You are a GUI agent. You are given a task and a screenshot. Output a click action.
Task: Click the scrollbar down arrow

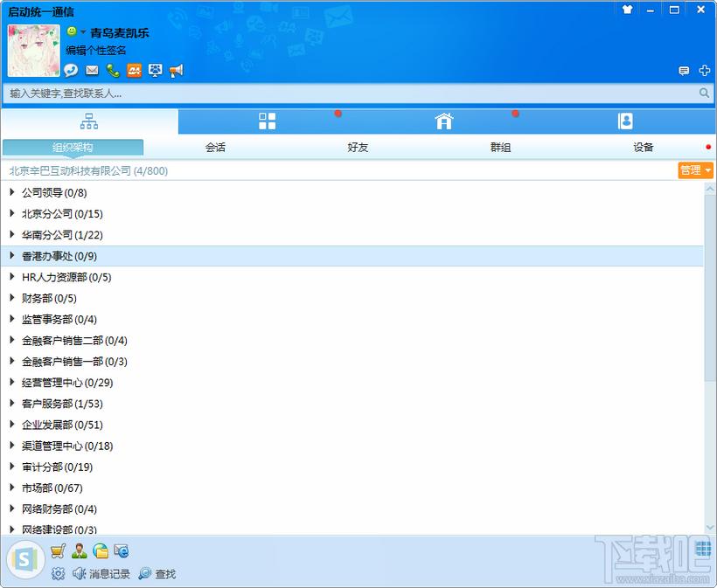[x=710, y=527]
